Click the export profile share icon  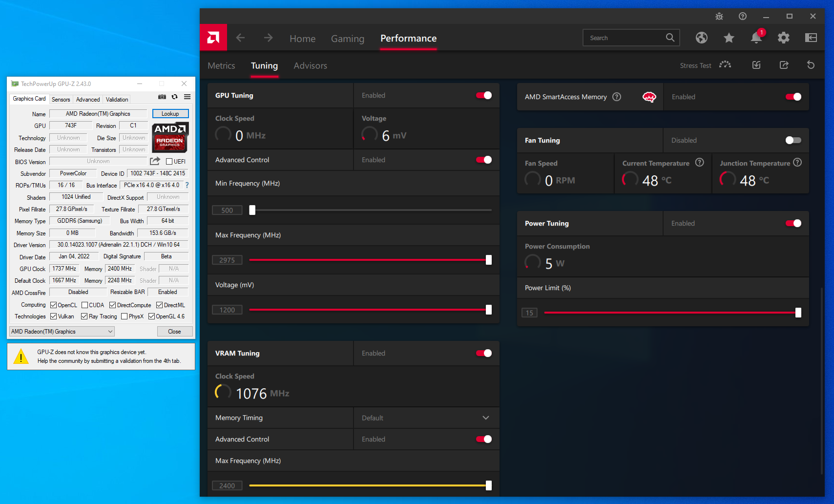tap(784, 65)
